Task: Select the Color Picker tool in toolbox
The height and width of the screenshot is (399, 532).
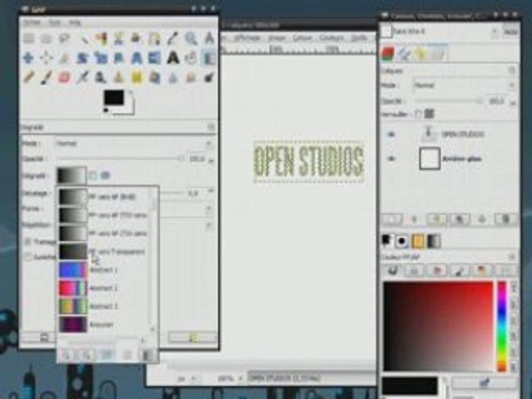Action: [x=173, y=38]
